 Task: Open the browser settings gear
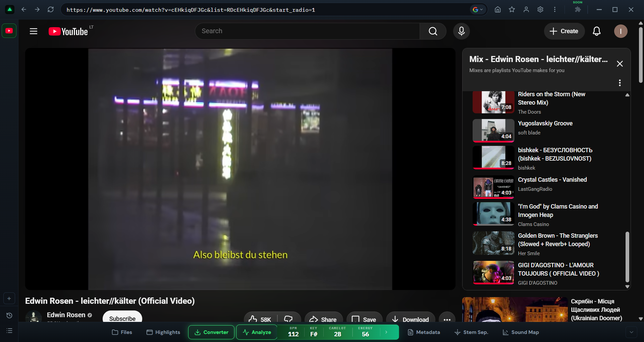(x=540, y=9)
